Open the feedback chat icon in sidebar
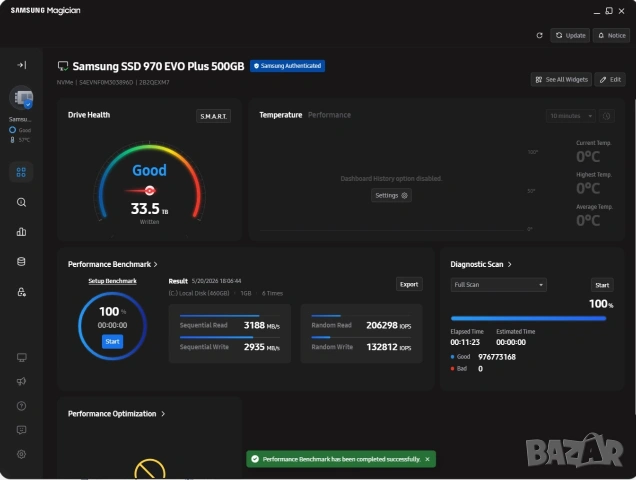This screenshot has width=636, height=480. pos(21,430)
